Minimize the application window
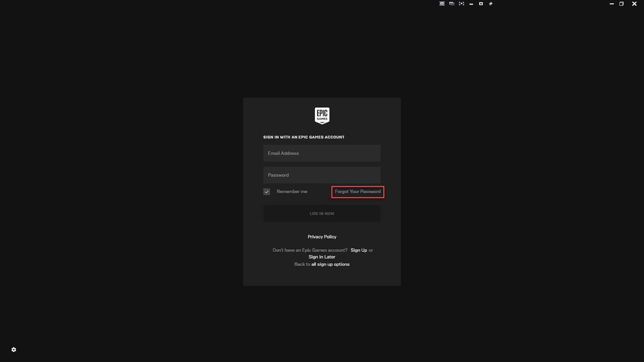Viewport: 644px width, 362px height. [x=611, y=3]
